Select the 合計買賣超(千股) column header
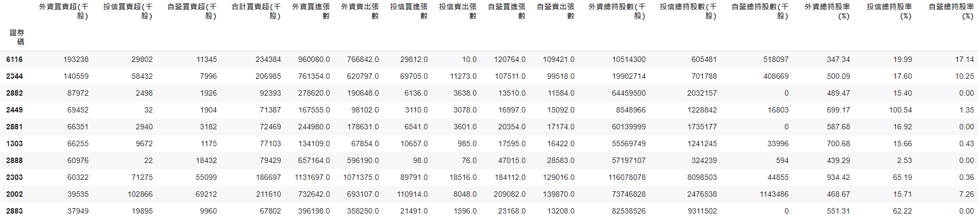This screenshot has width=980, height=219. coord(256,11)
